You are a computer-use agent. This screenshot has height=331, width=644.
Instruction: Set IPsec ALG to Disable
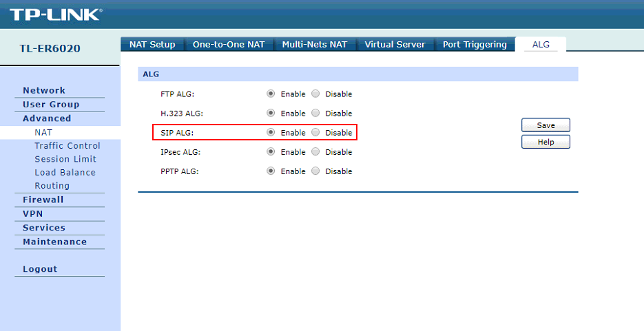point(316,152)
